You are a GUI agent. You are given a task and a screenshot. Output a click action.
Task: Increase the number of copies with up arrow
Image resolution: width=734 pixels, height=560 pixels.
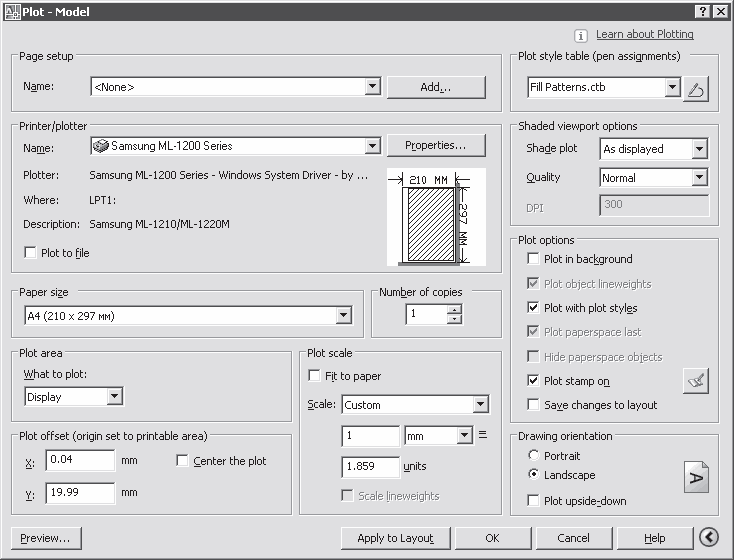tap(455, 310)
